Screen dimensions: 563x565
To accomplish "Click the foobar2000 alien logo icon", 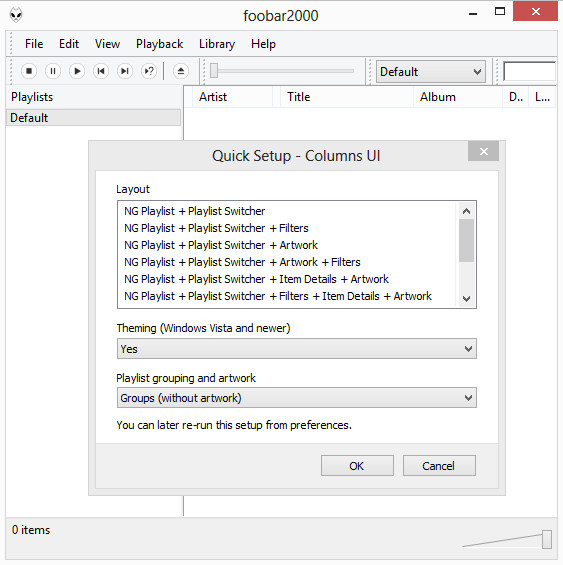I will coord(16,15).
